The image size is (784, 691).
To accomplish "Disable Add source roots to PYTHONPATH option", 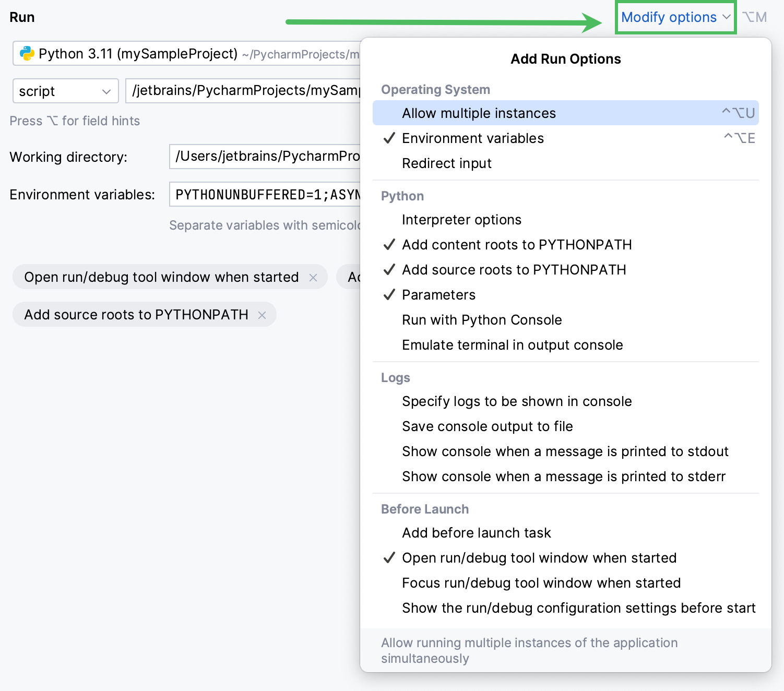I will click(x=514, y=269).
